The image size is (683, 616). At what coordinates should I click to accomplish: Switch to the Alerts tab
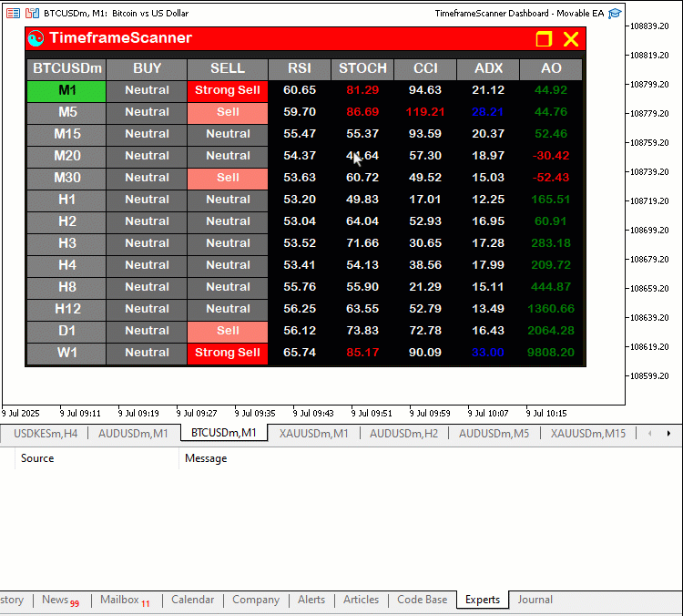pos(311,601)
